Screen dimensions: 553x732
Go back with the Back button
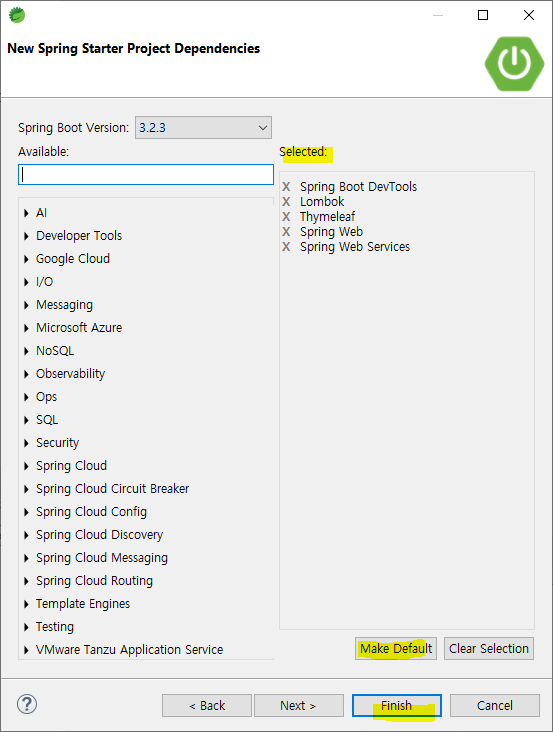pyautogui.click(x=207, y=705)
